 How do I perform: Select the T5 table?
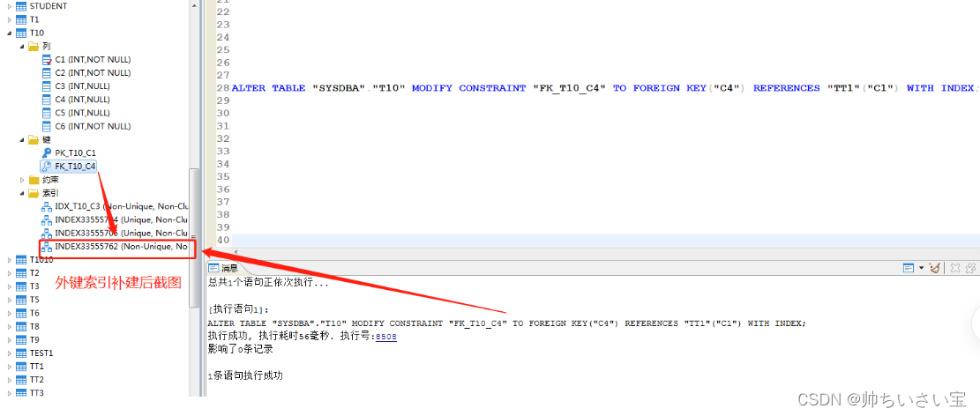click(x=34, y=300)
